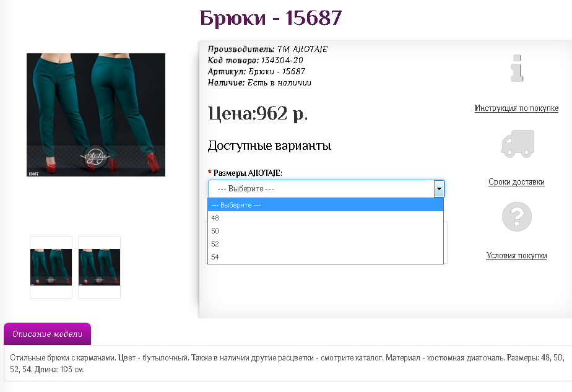Switch to the "Описание модели" tab

47,334
